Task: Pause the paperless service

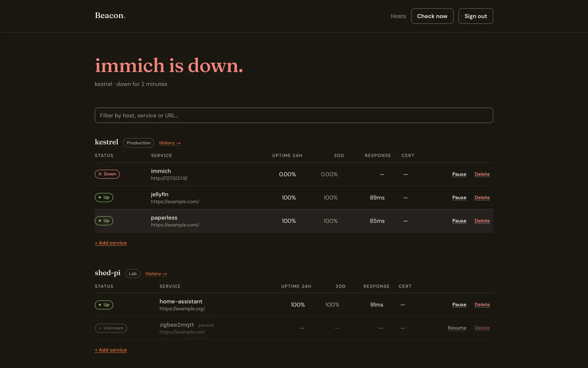Action: click(459, 221)
